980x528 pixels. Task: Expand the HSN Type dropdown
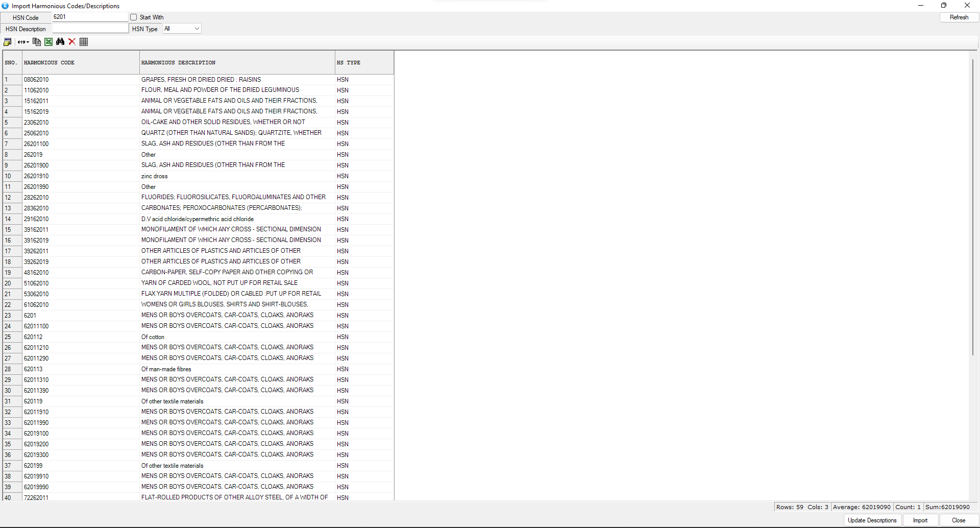[x=197, y=29]
